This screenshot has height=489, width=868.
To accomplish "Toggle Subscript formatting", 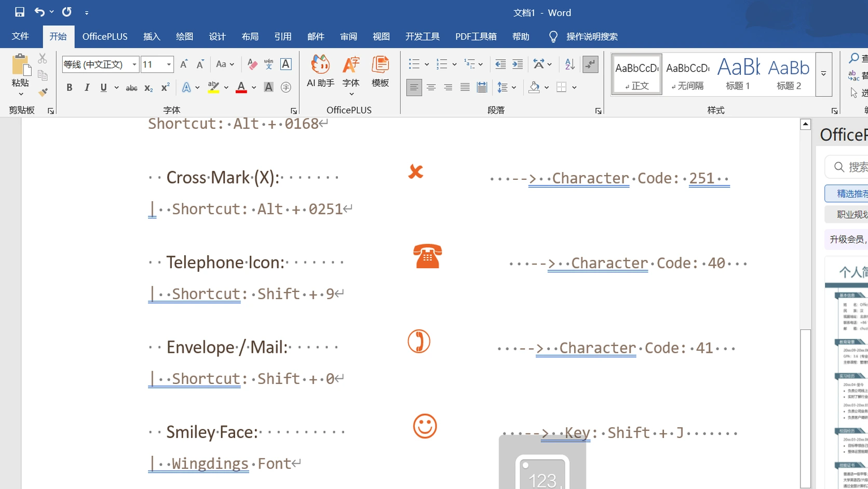I will click(148, 88).
